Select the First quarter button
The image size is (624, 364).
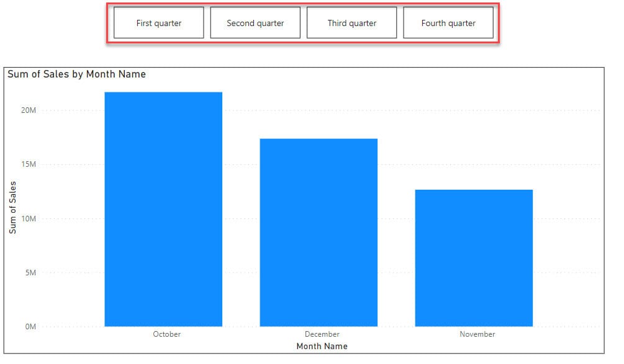point(158,23)
